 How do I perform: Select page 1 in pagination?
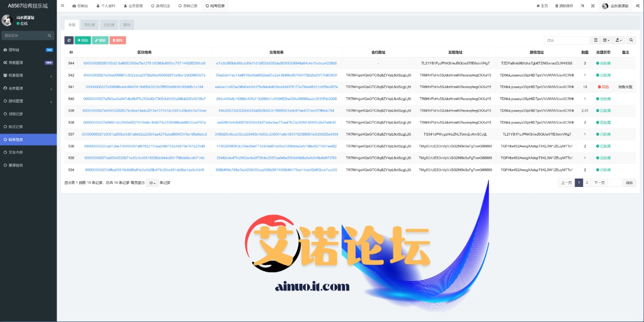pos(579,183)
